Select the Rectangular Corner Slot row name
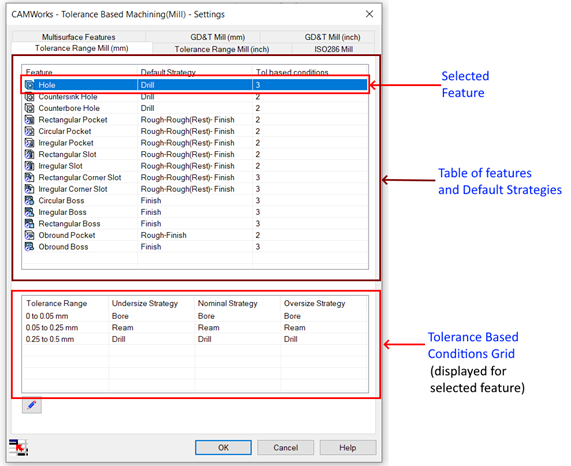Viewport: 571px width, 466px height. [80, 178]
